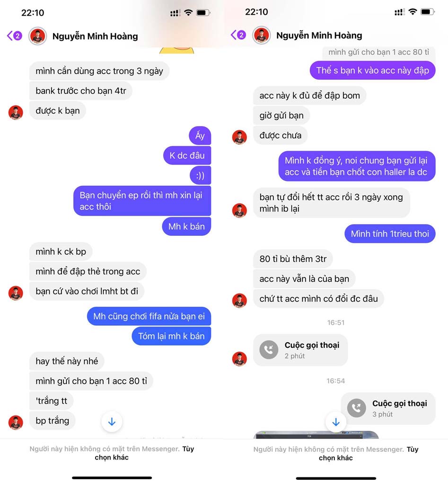Tap 'Mình tính 1trieu thoi' message bubble

[x=390, y=233]
